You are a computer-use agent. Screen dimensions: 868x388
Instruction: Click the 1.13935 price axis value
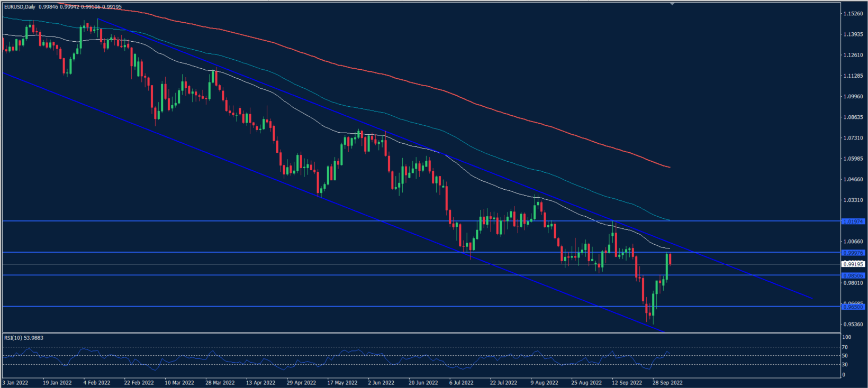tap(853, 34)
